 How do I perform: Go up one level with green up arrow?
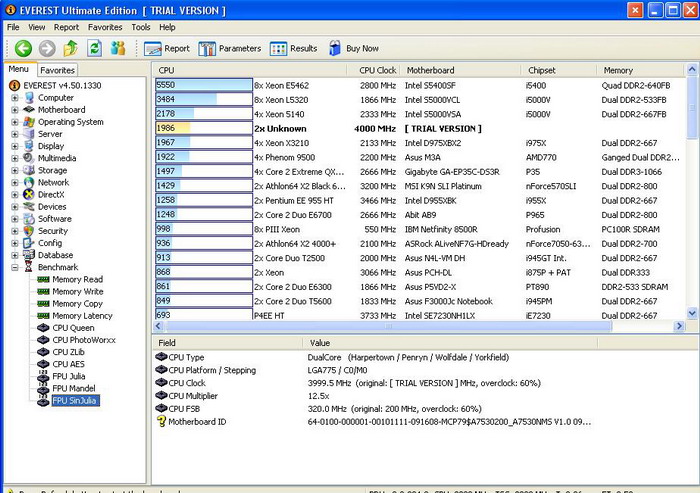click(71, 48)
